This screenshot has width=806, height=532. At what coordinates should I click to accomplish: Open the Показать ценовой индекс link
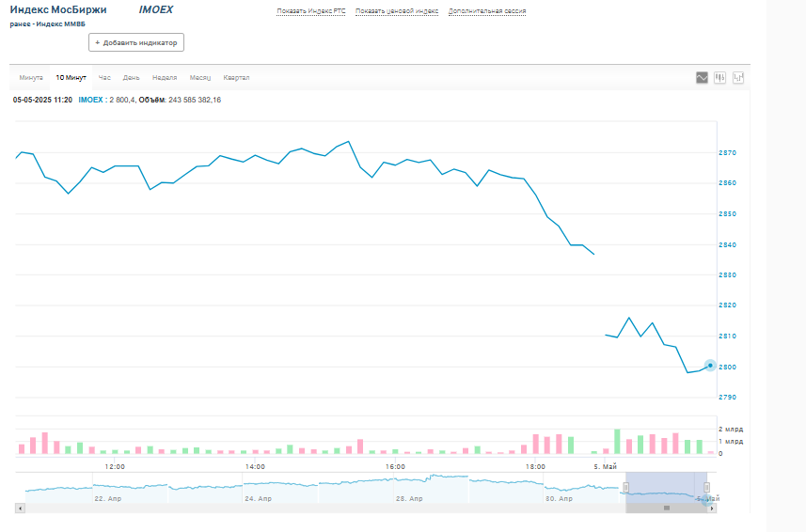coord(397,10)
